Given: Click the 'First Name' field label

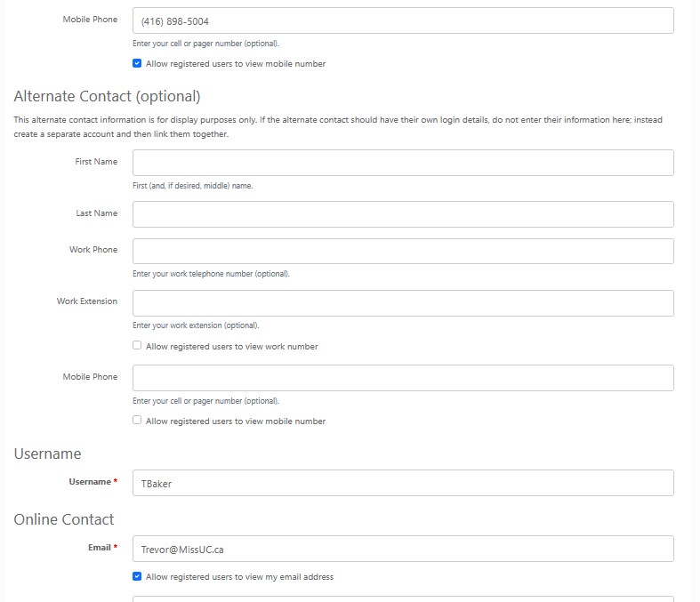Looking at the screenshot, I should click(x=96, y=162).
